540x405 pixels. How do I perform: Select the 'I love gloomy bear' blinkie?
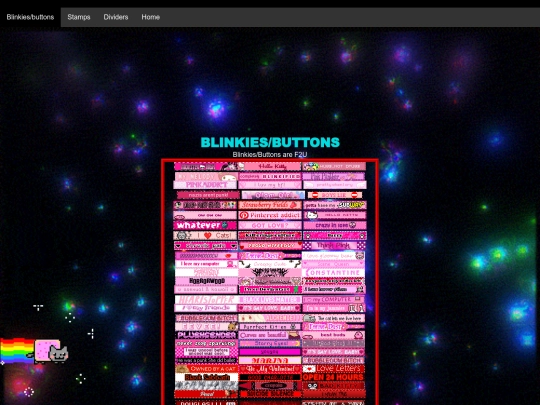point(333,256)
